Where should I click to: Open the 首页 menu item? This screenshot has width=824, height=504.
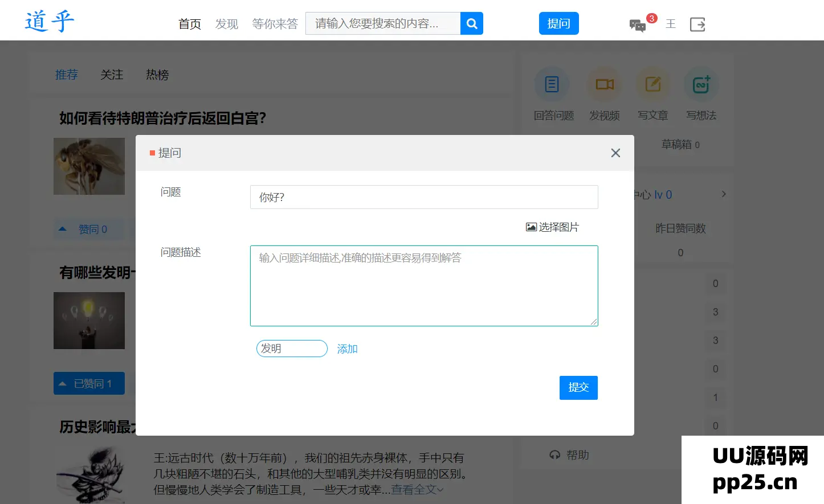click(190, 24)
